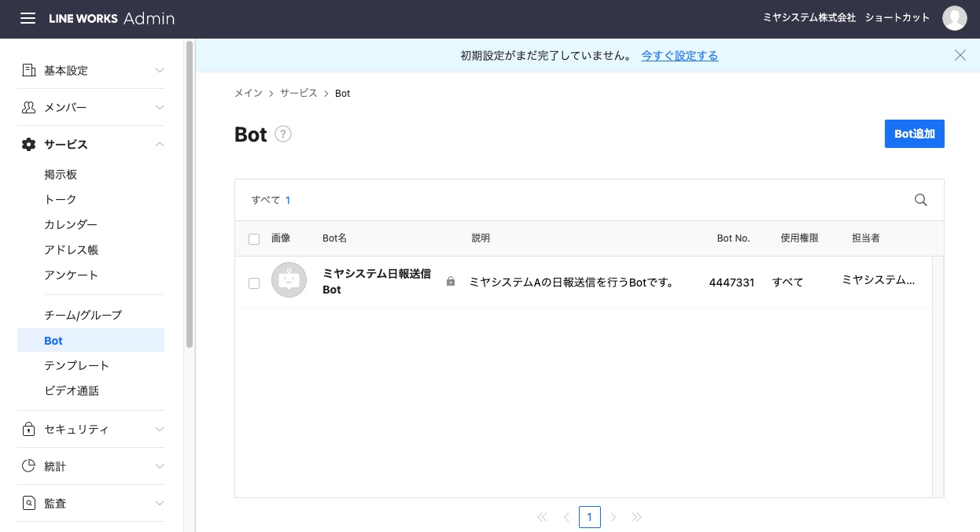
Task: Toggle the select-all checkbox in table header
Action: (x=253, y=238)
